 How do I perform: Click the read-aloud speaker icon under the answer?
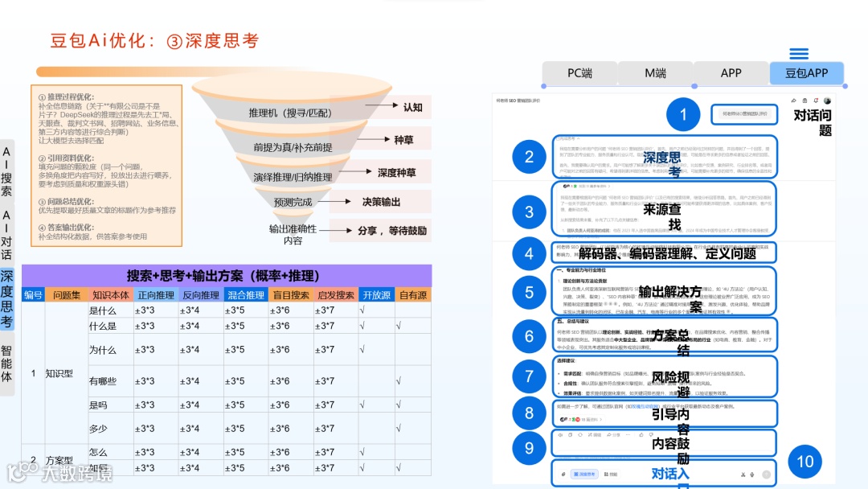[x=560, y=435]
